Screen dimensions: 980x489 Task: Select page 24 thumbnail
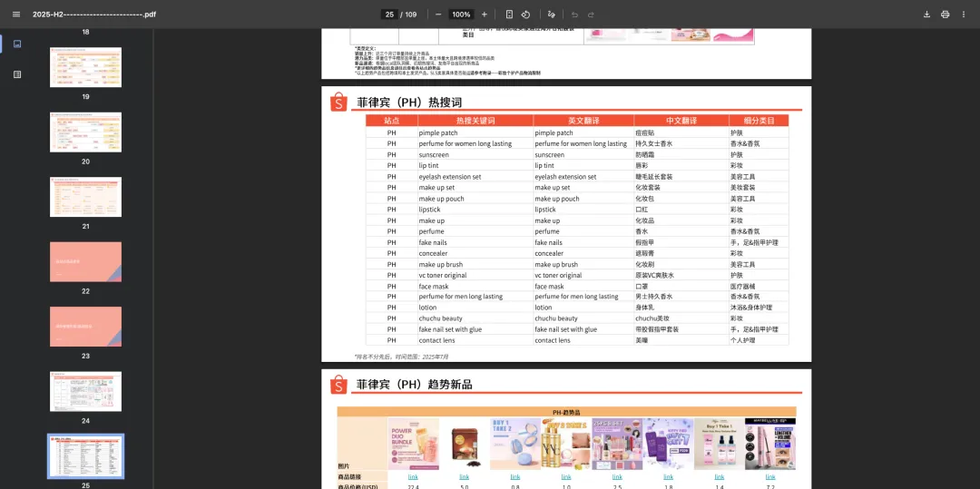(x=85, y=391)
